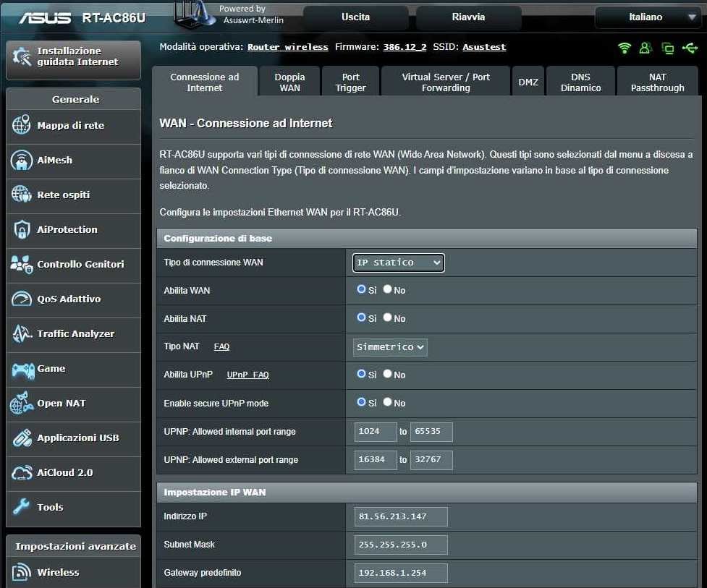707x588 pixels.
Task: Open the Tipo di connessione WAN dropdown
Action: tap(399, 263)
